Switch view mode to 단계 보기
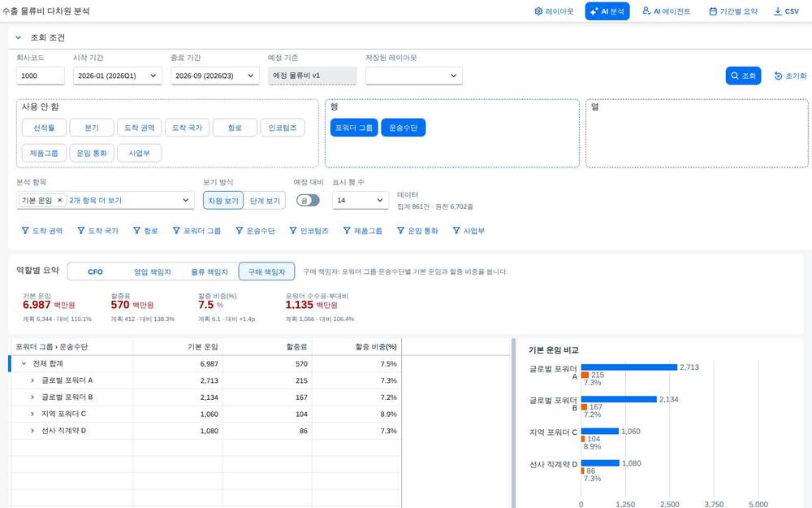This screenshot has width=812, height=508. [x=265, y=201]
